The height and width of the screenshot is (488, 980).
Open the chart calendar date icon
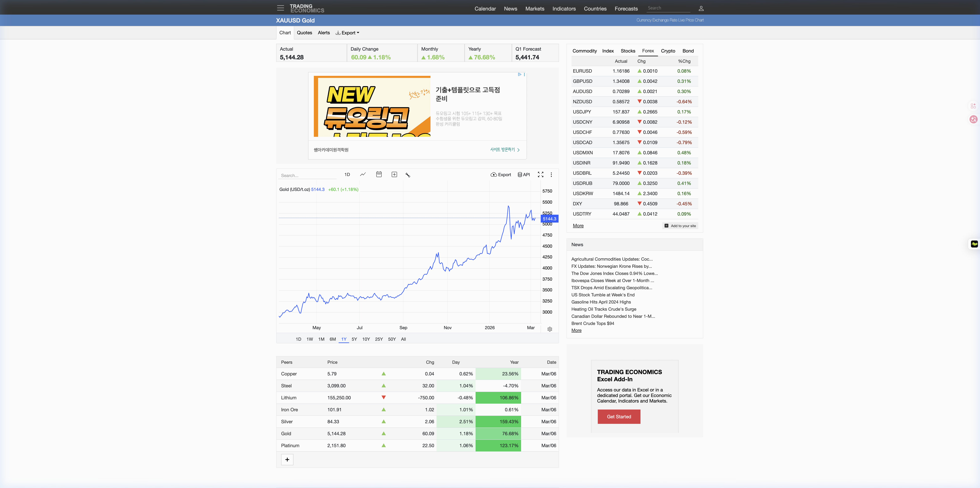click(379, 175)
